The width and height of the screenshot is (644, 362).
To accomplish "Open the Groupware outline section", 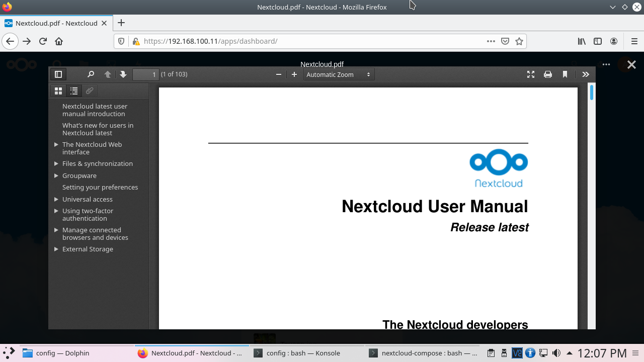I will [x=79, y=176].
